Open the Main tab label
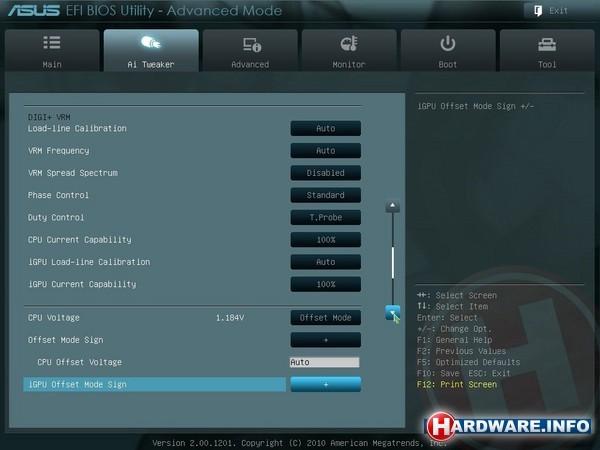The width and height of the screenshot is (600, 450). coord(52,64)
